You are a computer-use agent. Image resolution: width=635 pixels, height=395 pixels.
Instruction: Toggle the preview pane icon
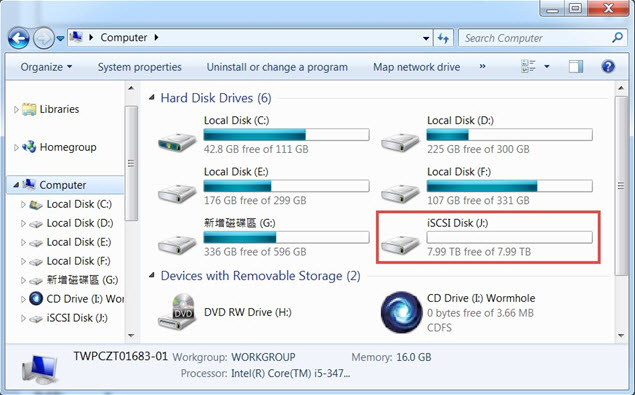pos(575,66)
